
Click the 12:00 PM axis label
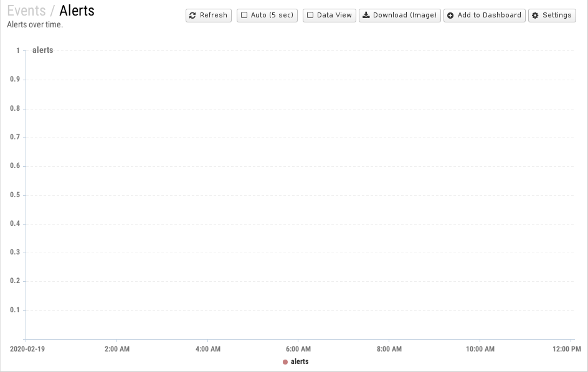tap(567, 349)
